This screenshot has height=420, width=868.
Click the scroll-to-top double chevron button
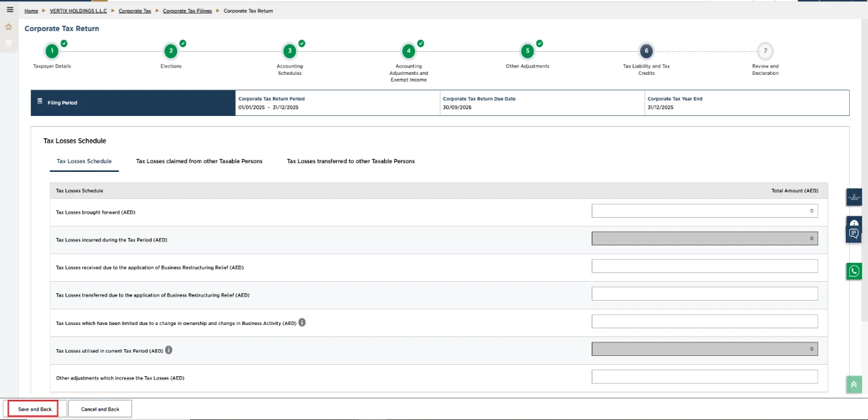pyautogui.click(x=854, y=384)
